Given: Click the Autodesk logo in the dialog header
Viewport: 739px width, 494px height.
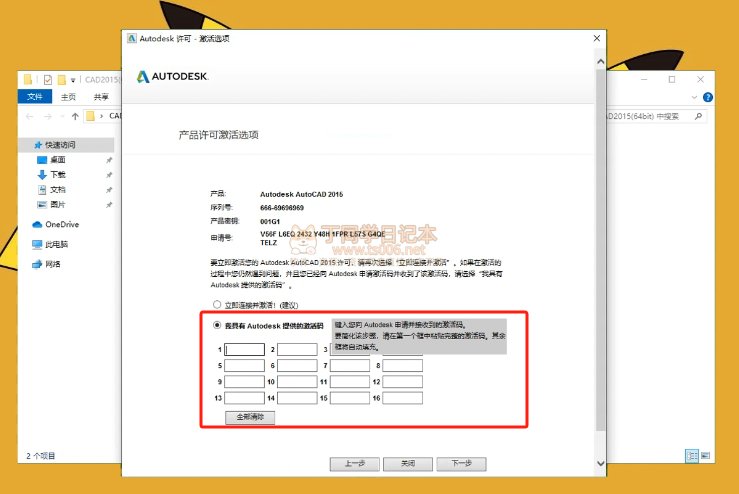Looking at the screenshot, I should click(172, 76).
